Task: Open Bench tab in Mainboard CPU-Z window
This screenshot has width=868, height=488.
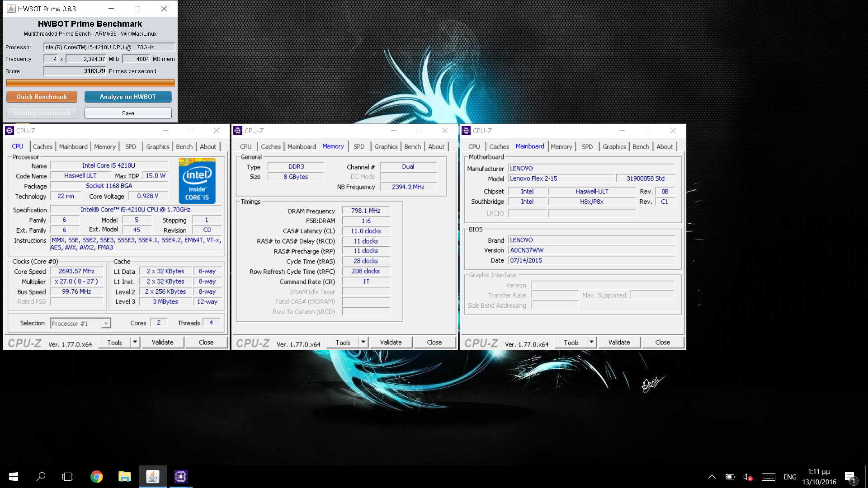Action: click(x=641, y=146)
